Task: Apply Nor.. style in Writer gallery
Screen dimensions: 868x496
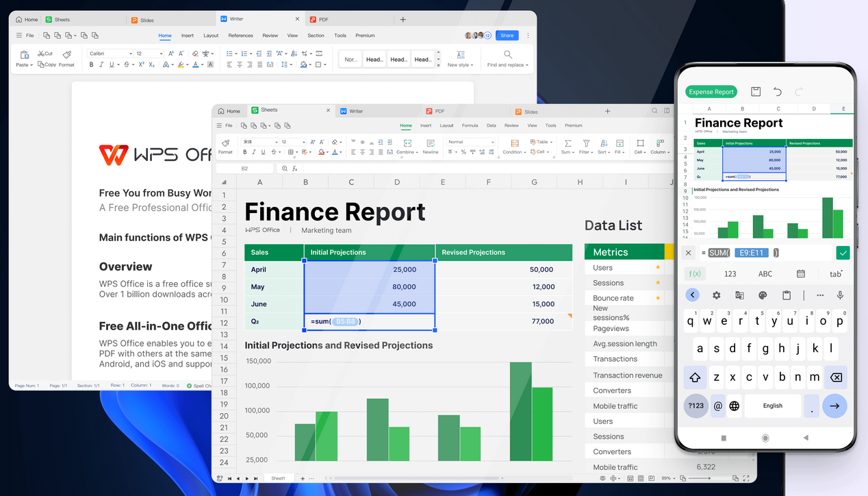Action: 351,60
